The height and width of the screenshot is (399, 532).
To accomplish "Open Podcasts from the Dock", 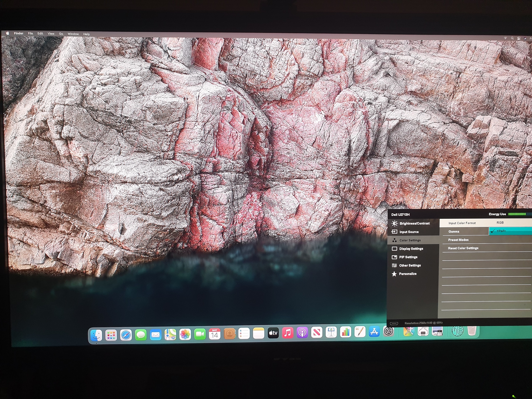I will pos(302,333).
